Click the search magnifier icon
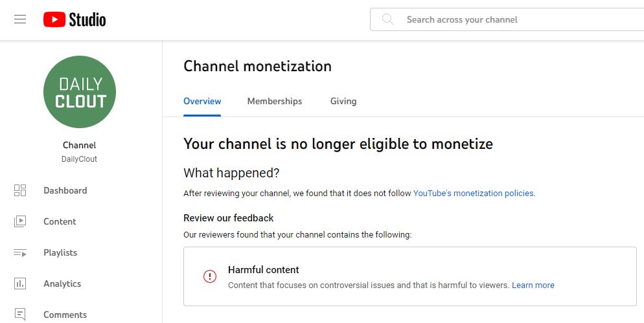 click(x=388, y=19)
